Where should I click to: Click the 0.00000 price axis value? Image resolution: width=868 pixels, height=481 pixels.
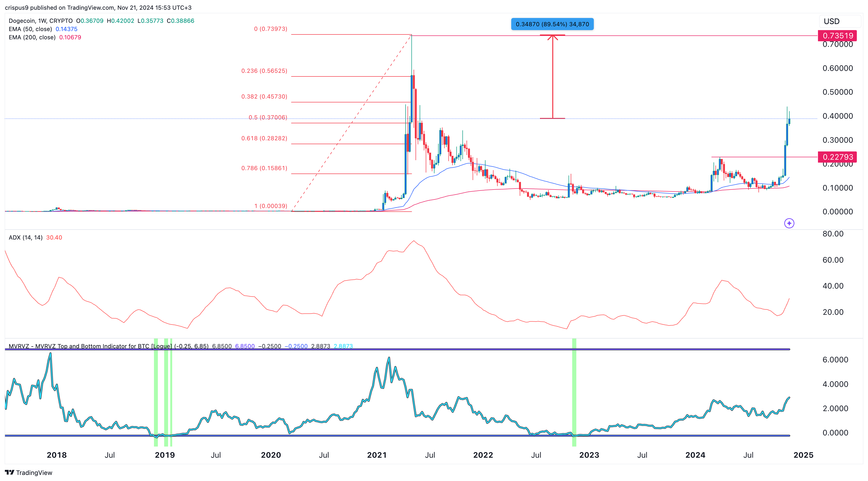(838, 212)
